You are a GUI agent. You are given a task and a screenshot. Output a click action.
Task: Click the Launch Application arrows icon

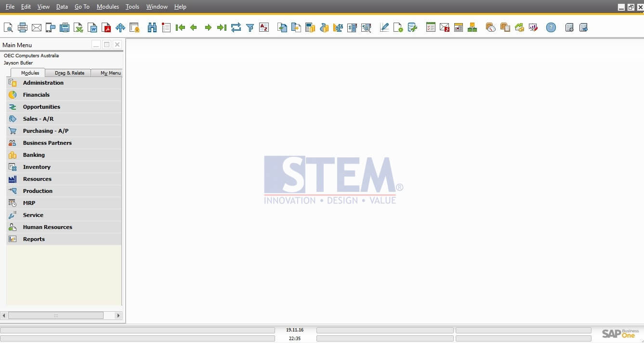click(x=120, y=27)
